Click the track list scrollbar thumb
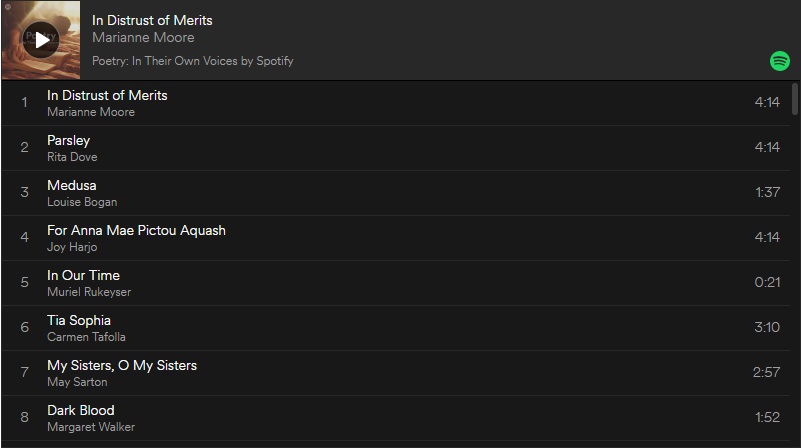This screenshot has width=801, height=448. (x=794, y=99)
